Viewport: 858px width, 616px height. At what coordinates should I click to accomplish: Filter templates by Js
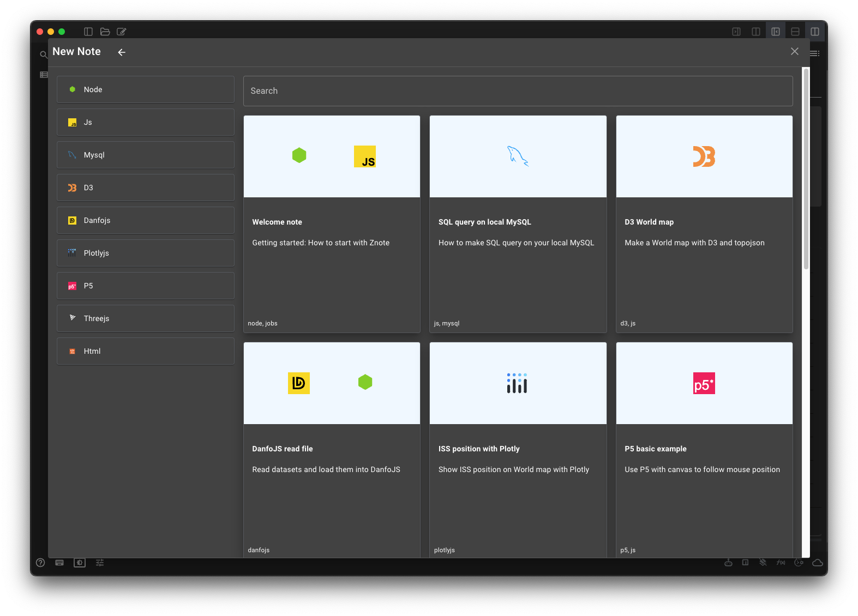pos(146,122)
